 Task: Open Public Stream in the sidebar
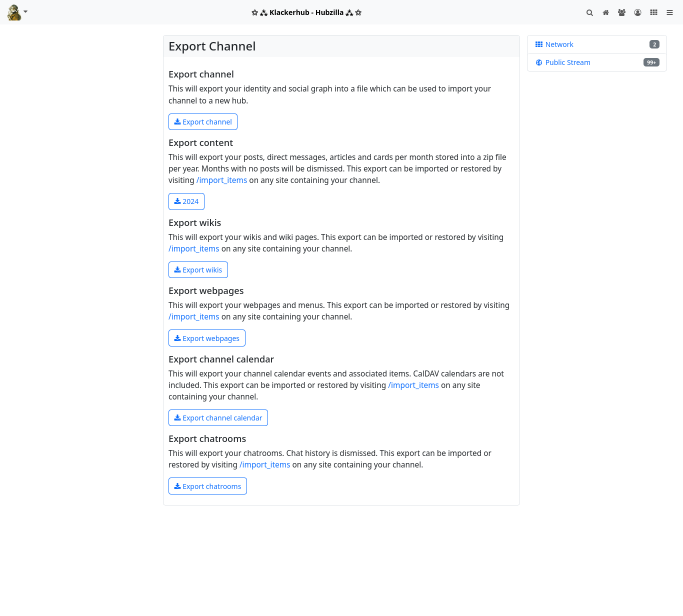[x=567, y=62]
